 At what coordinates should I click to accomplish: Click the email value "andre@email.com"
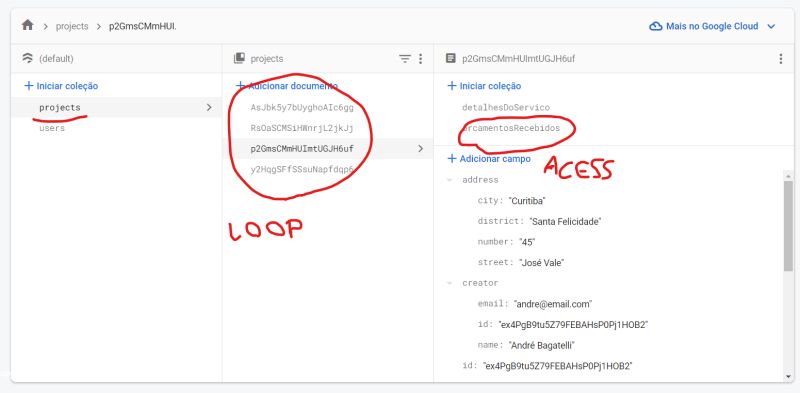click(x=553, y=304)
